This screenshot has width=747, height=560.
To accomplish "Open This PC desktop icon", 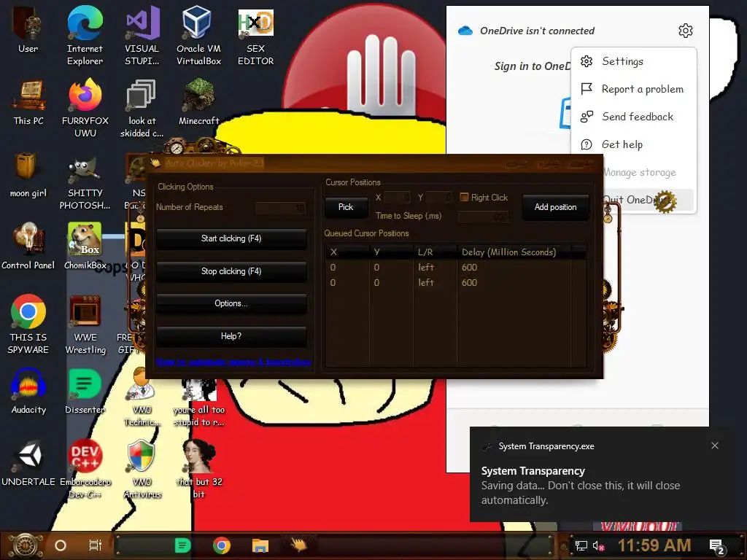I will [x=28, y=104].
